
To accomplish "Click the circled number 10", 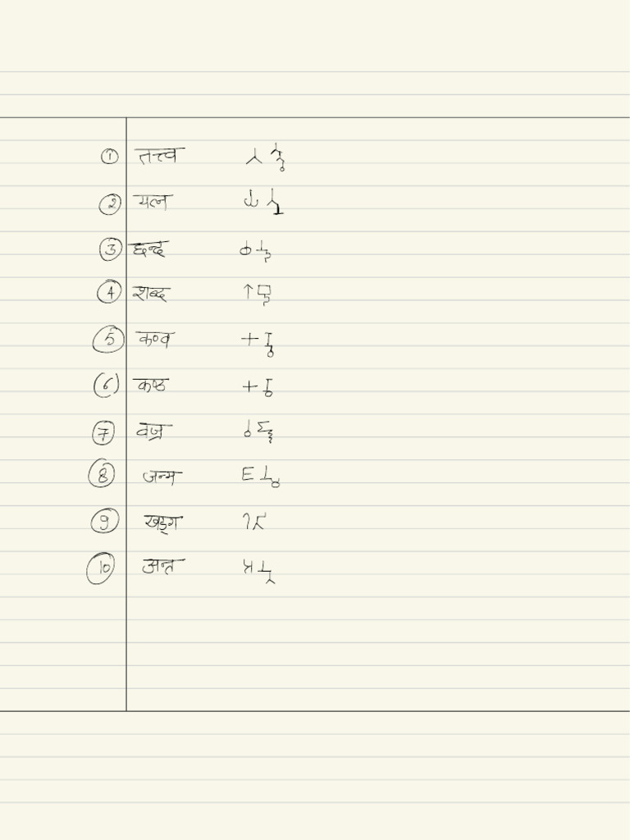I will (100, 568).
